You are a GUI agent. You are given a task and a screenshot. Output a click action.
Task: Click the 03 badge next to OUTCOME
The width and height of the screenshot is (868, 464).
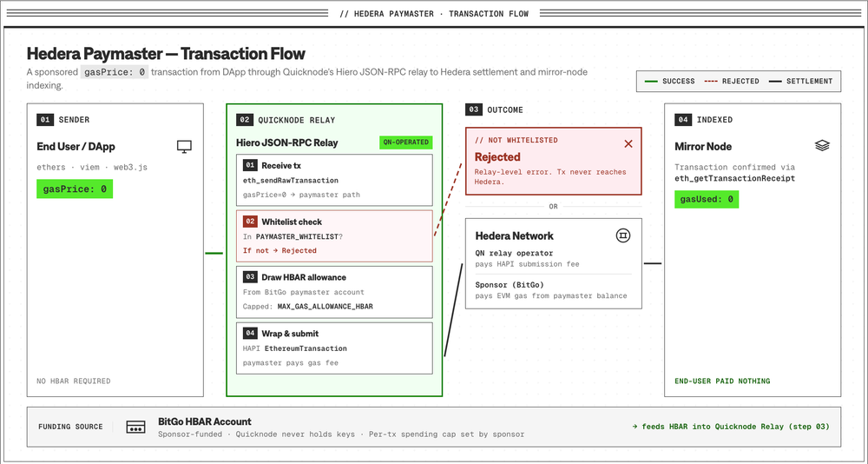click(473, 109)
